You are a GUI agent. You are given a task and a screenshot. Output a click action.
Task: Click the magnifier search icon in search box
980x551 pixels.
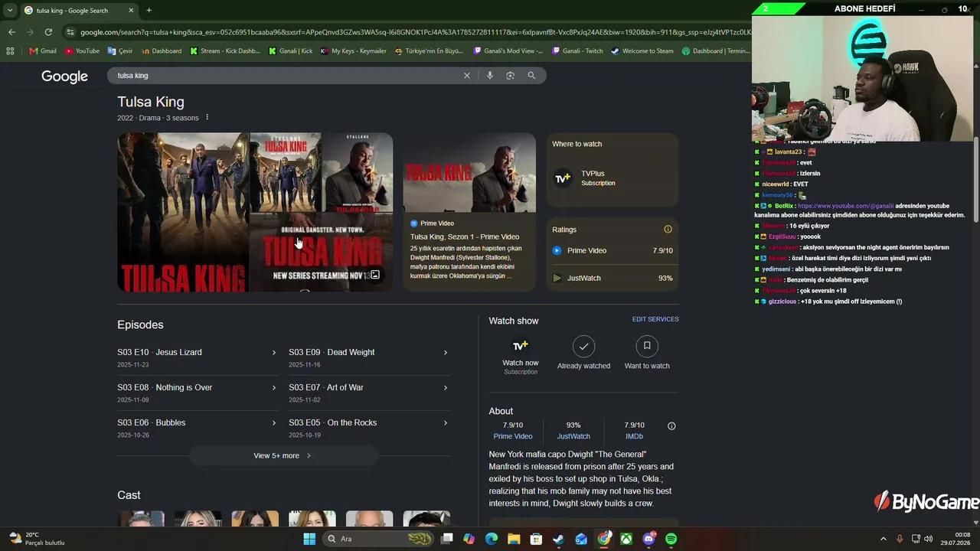coord(531,76)
